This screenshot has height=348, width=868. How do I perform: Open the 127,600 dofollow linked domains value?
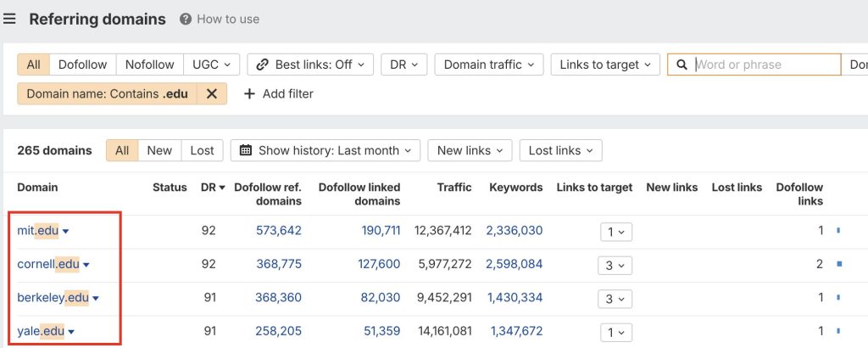[381, 264]
